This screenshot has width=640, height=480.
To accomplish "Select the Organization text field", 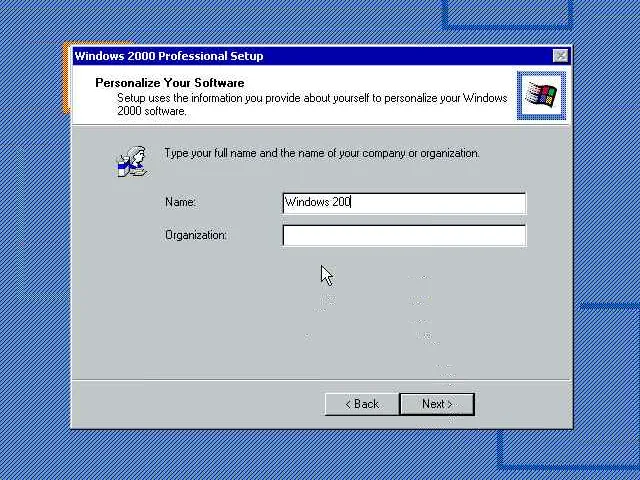I will (404, 236).
